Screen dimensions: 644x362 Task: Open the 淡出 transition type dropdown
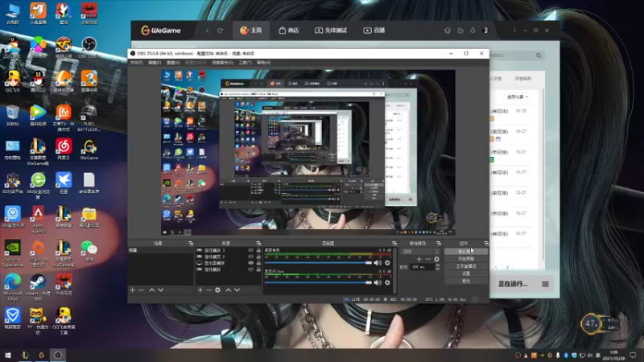(x=420, y=251)
